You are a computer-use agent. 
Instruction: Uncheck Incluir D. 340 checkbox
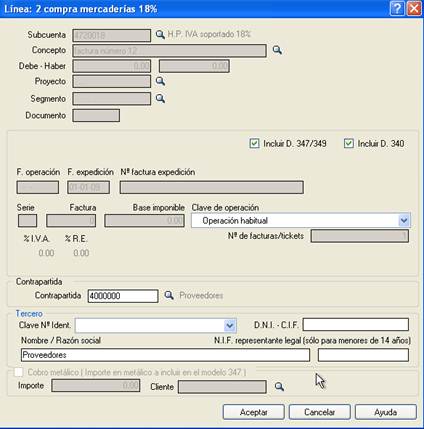coord(349,144)
